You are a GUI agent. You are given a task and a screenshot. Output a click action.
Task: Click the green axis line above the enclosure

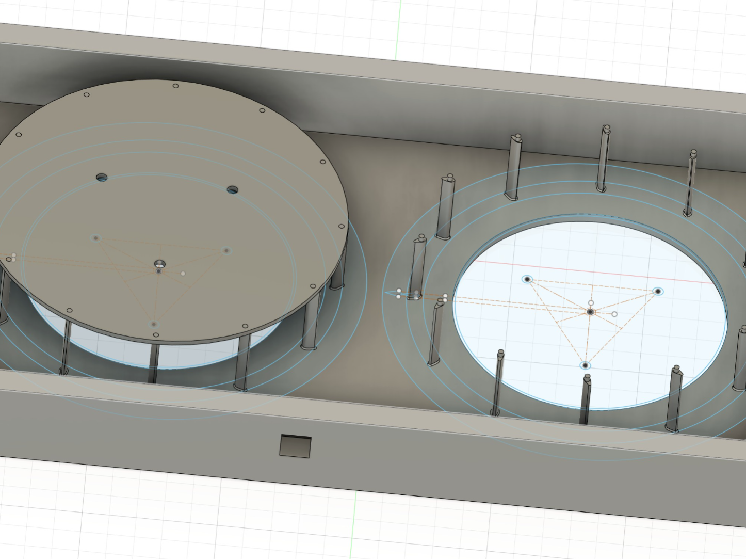tap(398, 28)
